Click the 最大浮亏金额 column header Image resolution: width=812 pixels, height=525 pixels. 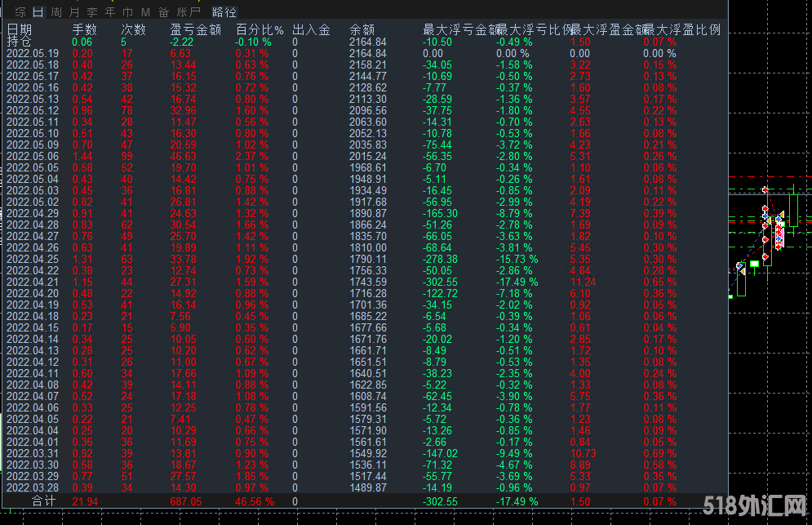tap(460, 29)
